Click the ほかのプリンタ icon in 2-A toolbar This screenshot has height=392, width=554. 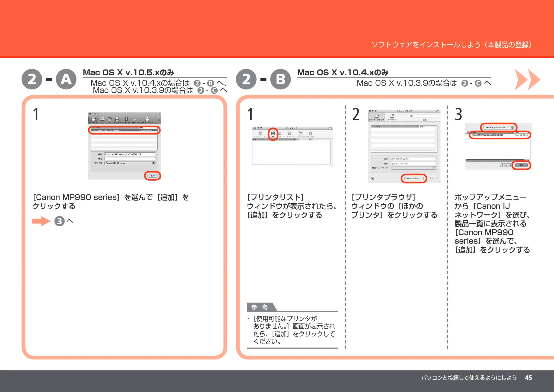pos(147,119)
